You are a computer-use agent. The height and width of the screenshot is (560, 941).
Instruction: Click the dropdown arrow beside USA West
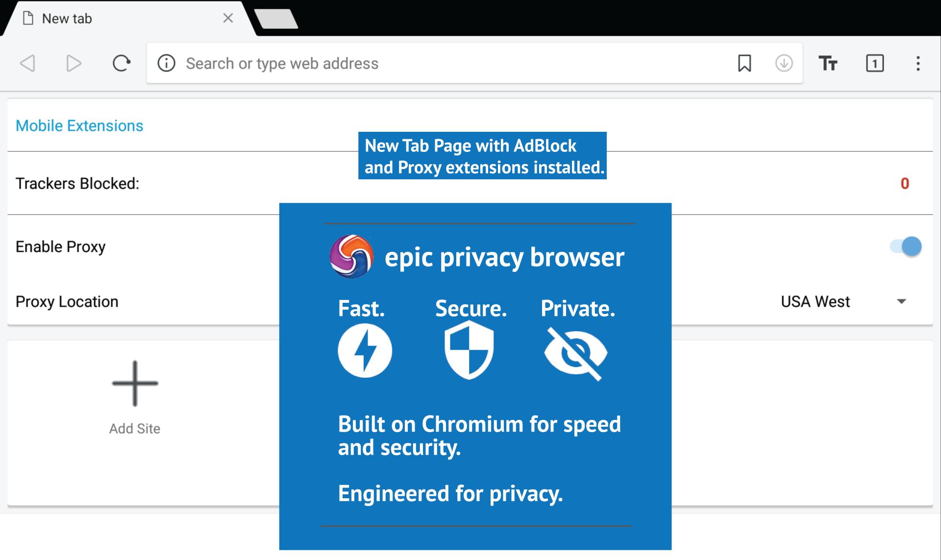901,302
